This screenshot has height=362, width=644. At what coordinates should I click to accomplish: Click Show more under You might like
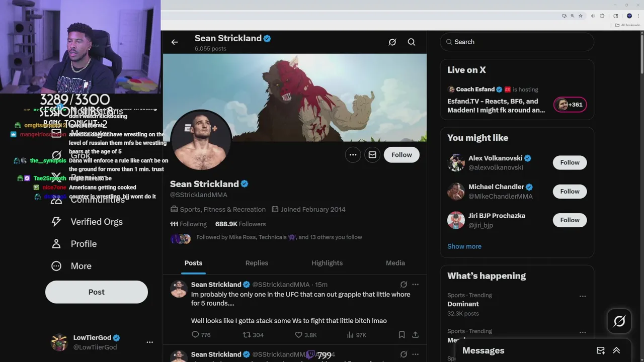(464, 246)
